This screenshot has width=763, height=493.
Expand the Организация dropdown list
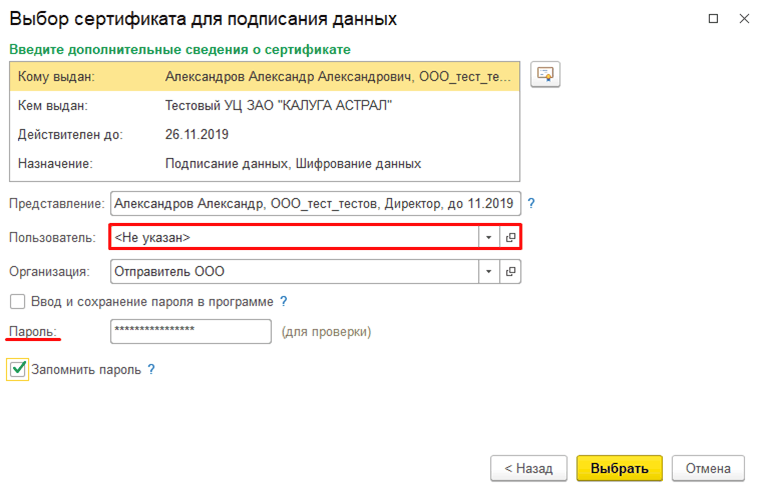coord(489,271)
